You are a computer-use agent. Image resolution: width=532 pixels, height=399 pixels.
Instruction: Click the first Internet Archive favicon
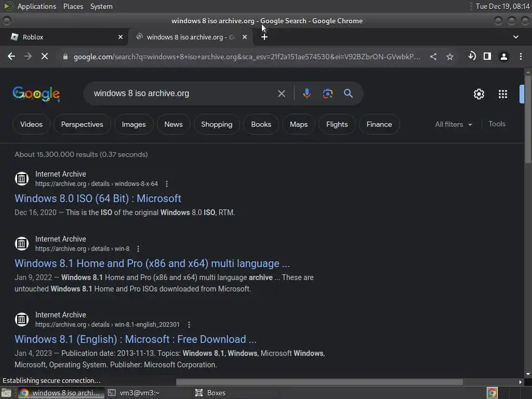[x=22, y=179]
